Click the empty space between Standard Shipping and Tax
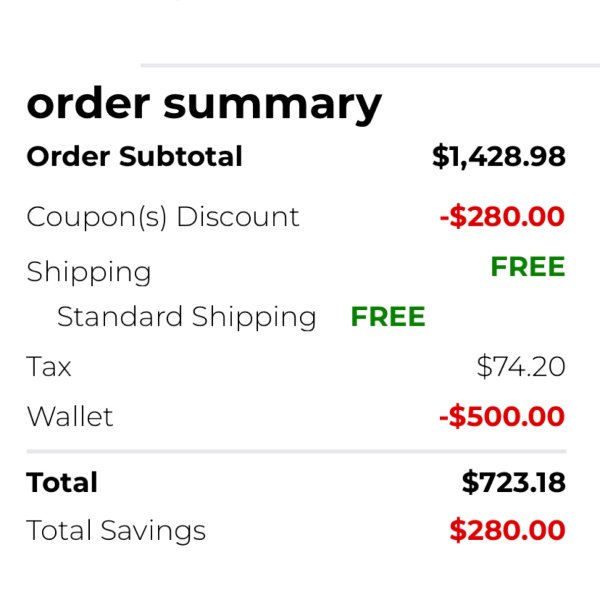Screen dimensions: 600x600 point(296,342)
